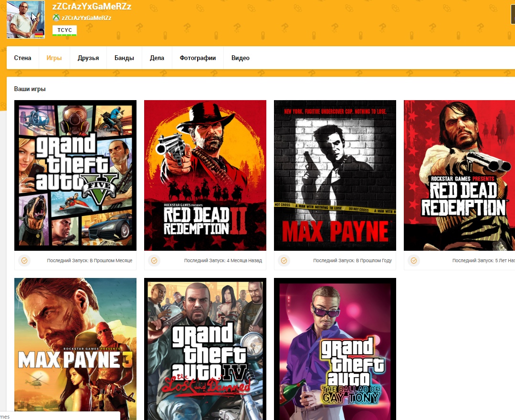Open the GTA IV Lost and Damned cover

[x=205, y=349]
